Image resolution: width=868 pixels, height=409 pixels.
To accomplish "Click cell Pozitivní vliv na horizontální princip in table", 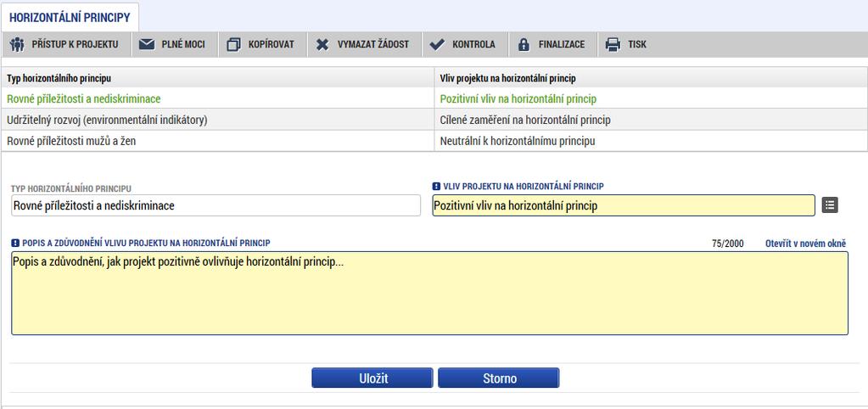I will 651,99.
